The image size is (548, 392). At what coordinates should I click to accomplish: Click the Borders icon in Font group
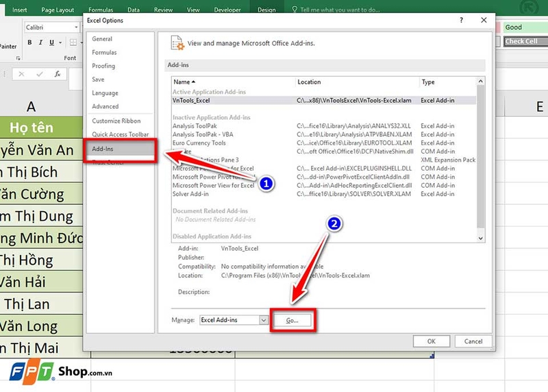point(73,42)
